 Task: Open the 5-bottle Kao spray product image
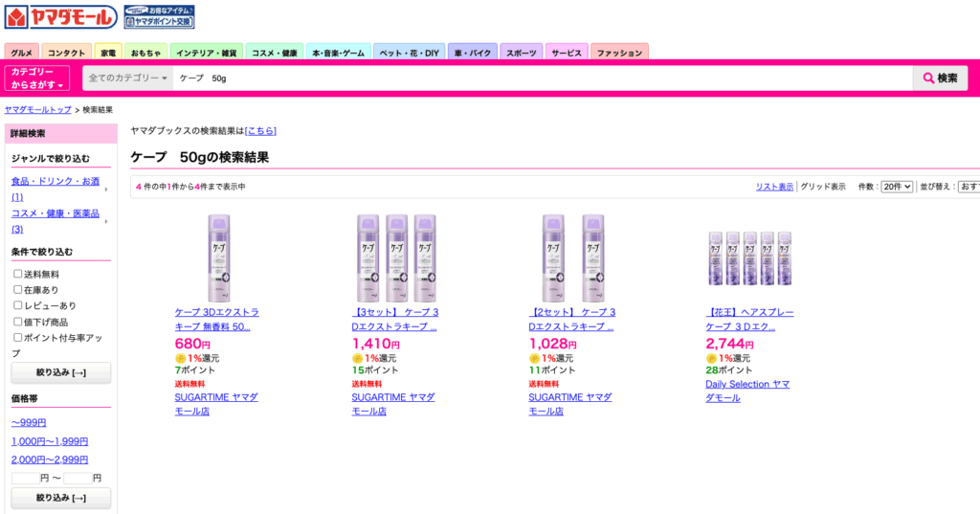(x=750, y=258)
